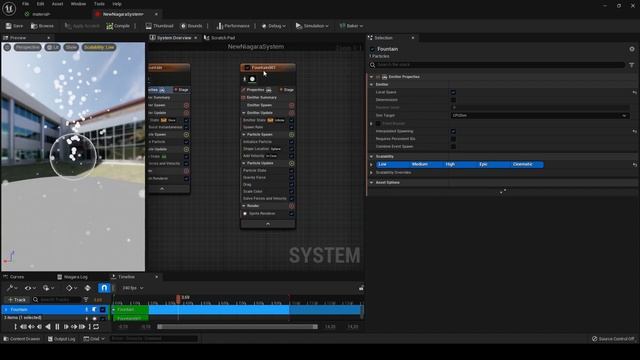
Task: Open the Debug dropdown menu
Action: coord(273,26)
